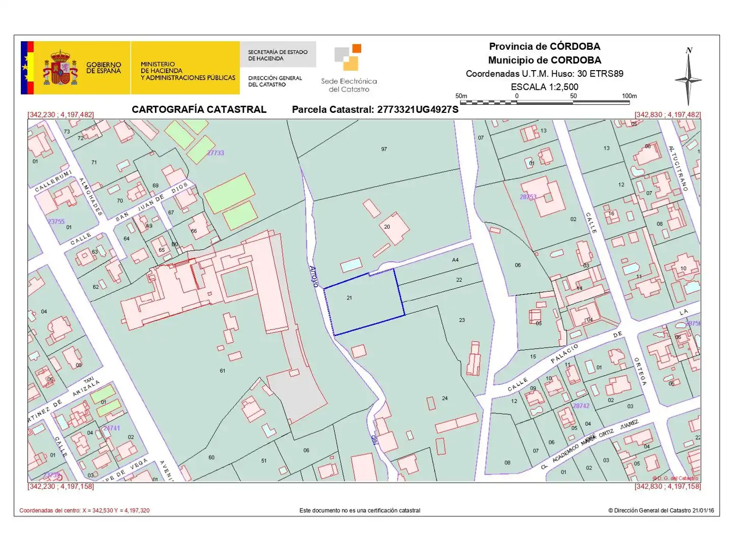Click top-right coordinate '[342,830 ; 4,197,482]'

(x=668, y=115)
